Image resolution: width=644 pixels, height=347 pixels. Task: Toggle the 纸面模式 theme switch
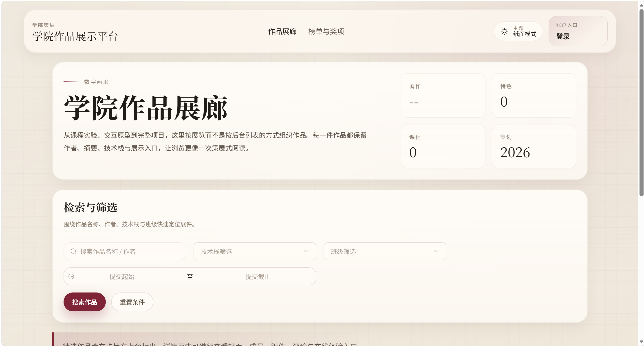pos(518,31)
